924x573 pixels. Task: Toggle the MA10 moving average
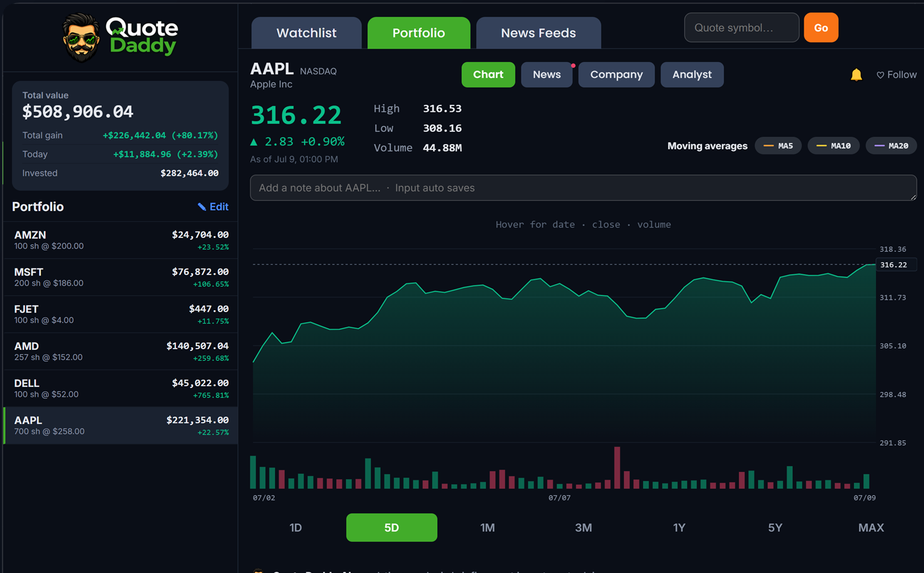[x=833, y=146]
